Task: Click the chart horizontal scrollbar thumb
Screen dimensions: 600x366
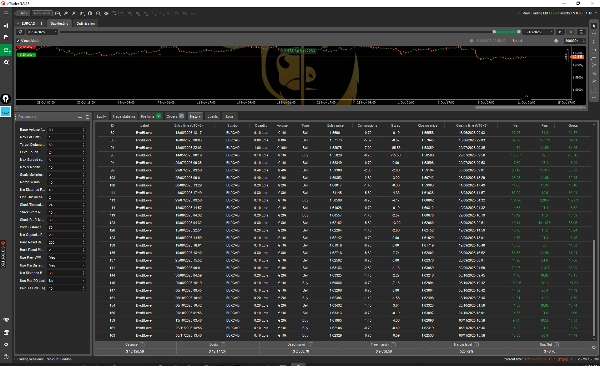Action: [530, 107]
